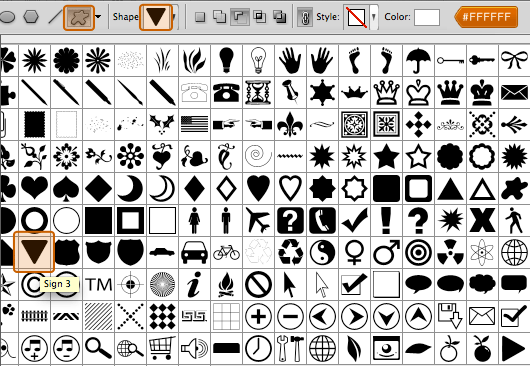This screenshot has width=530, height=366.
Task: Select the Polygon tool hexagon
Action: pos(31,17)
